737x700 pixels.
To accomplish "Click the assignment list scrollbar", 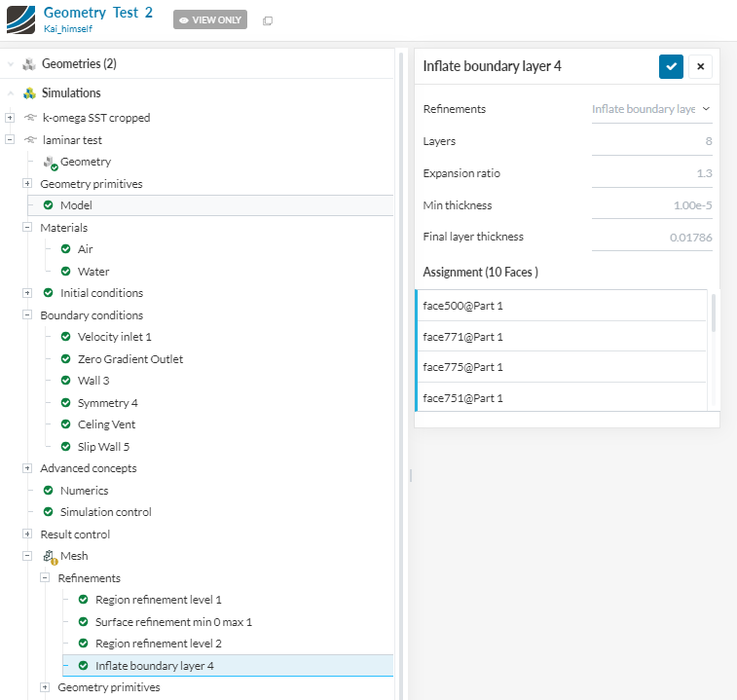I will click(714, 313).
